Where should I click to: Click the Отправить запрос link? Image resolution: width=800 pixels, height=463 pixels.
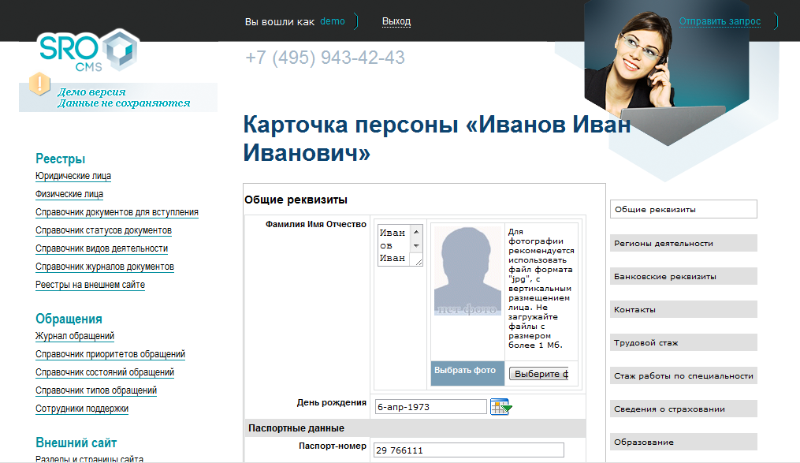(719, 21)
